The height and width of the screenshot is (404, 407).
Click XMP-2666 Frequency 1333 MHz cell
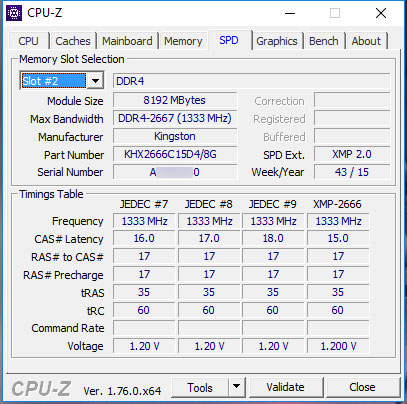[x=338, y=221]
